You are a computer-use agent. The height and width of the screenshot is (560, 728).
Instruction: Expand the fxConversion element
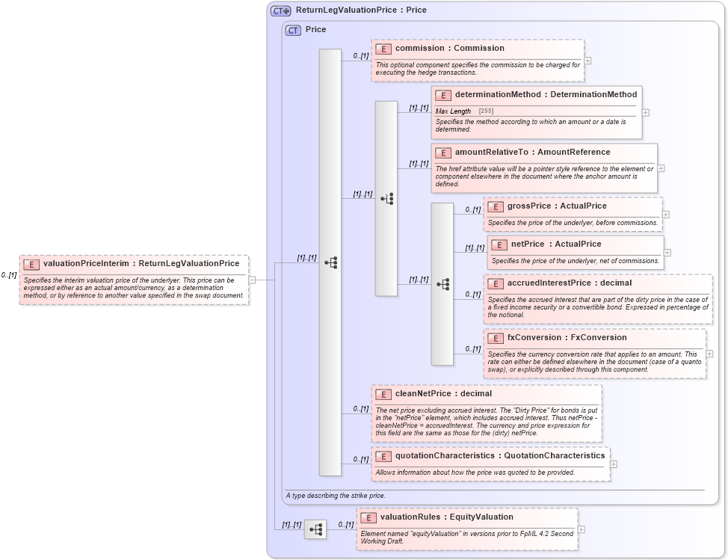(709, 354)
